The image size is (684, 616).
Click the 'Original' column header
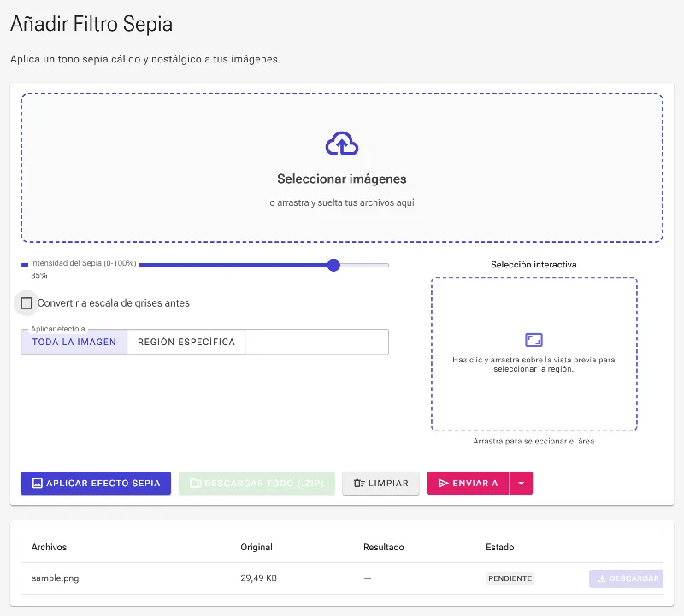point(256,547)
